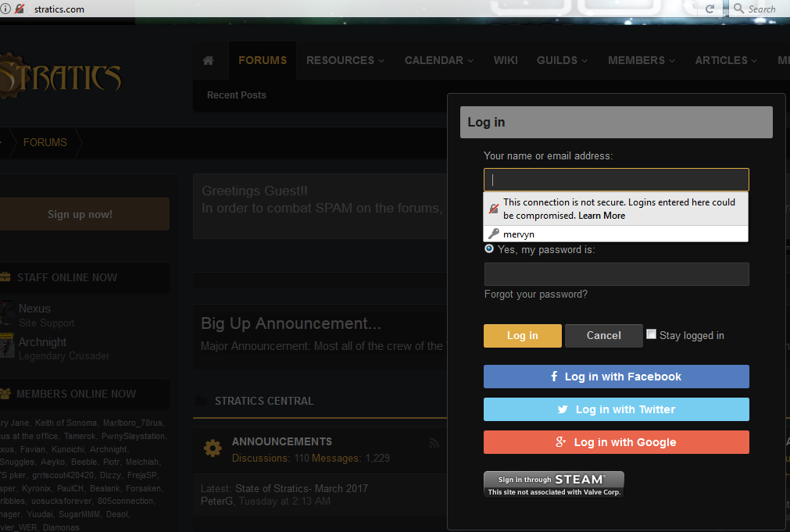Open member Keith of Sonoma profile

[x=66, y=423]
